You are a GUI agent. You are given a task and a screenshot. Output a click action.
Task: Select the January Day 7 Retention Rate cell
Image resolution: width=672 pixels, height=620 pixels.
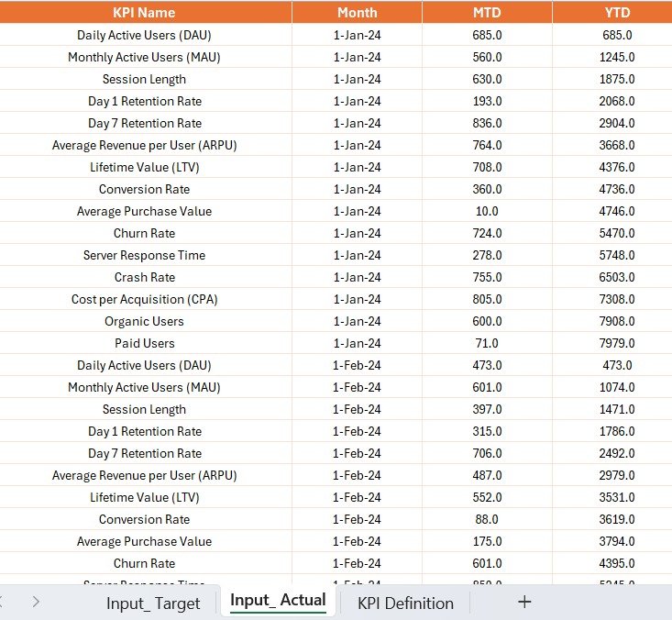pyautogui.click(x=144, y=123)
